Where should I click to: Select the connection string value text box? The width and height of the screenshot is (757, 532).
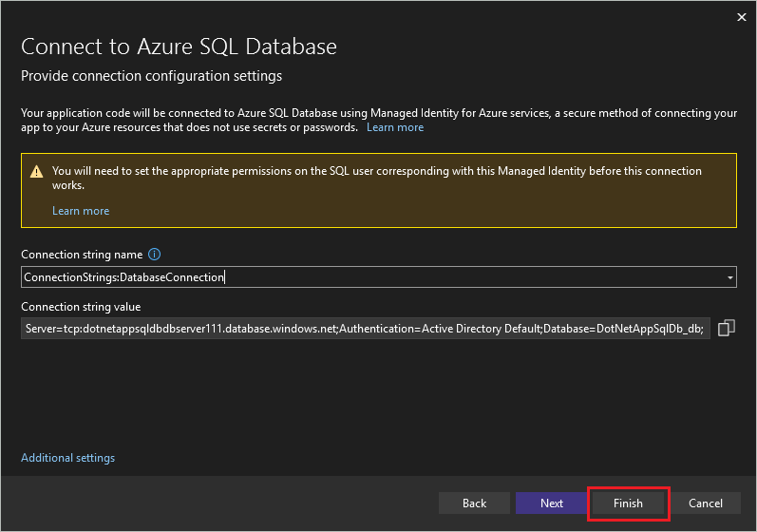coord(365,328)
